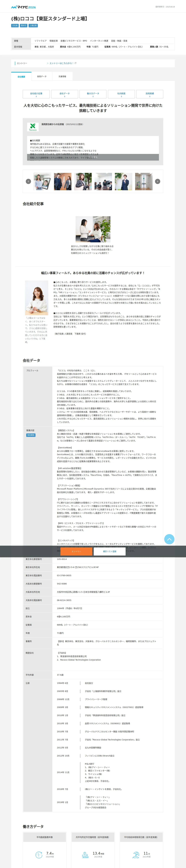Click the 受託開発 badge under 事業内容
The width and height of the screenshot is (186, 868).
click(31, 435)
